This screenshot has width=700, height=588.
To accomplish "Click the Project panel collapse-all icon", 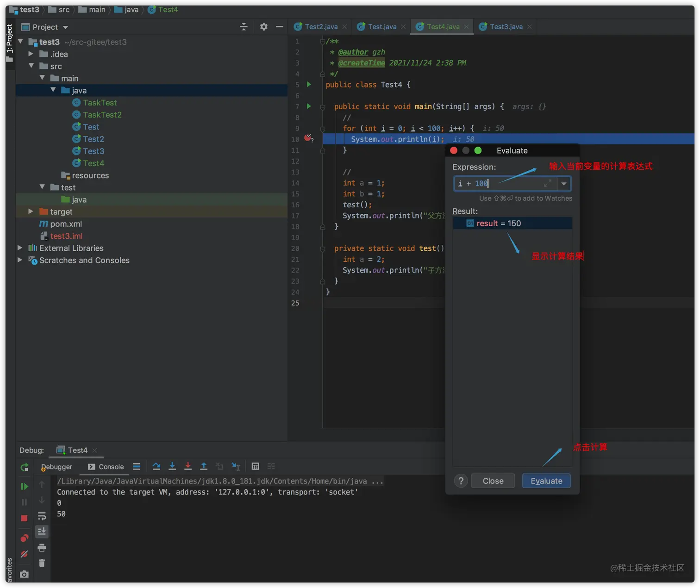I will [x=244, y=27].
